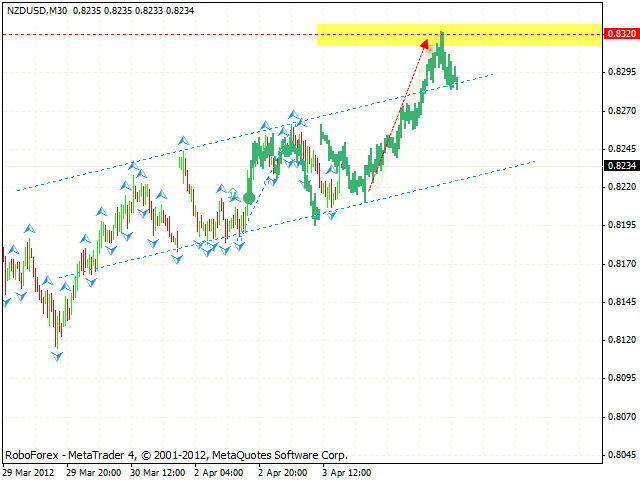Click the 0.8045 price axis label
The width and height of the screenshot is (640, 480).
[620, 455]
